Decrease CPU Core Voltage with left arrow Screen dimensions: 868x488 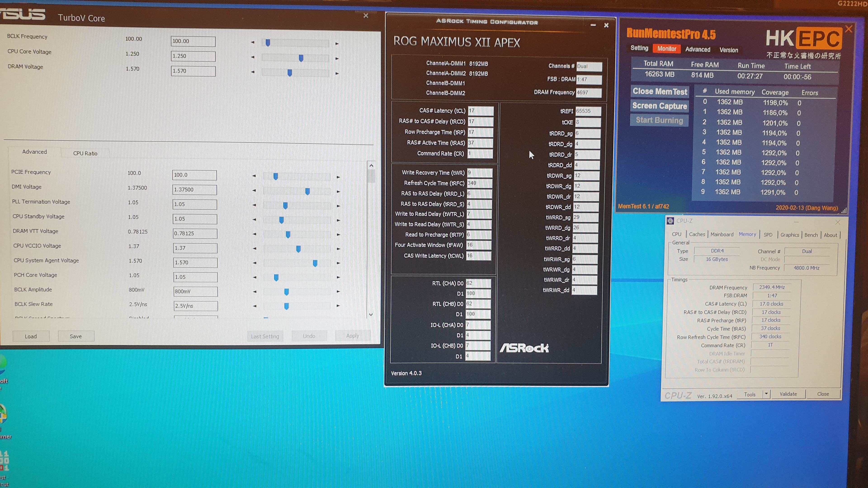[252, 57]
